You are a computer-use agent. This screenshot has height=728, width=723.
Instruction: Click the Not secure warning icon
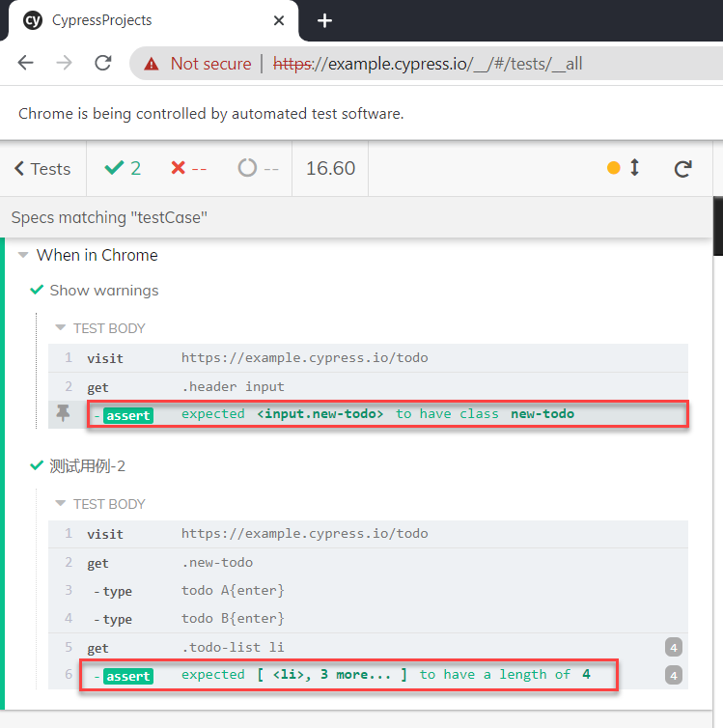(x=152, y=64)
